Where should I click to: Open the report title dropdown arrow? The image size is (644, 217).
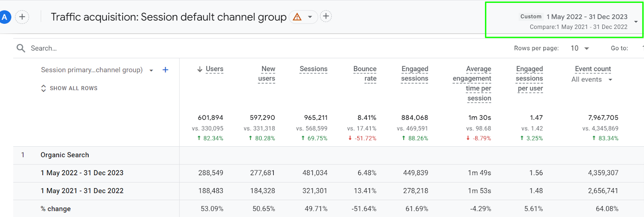pos(310,17)
